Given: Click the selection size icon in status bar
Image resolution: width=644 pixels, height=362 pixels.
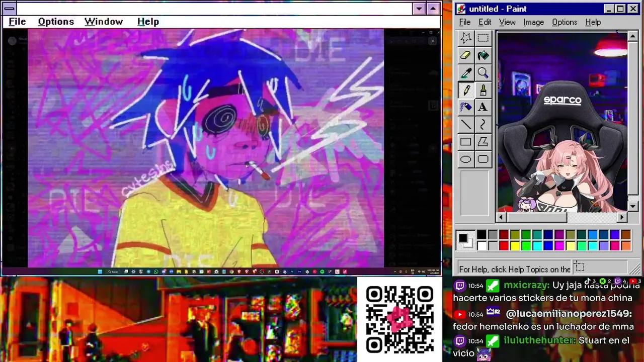Looking at the screenshot, I should 580,268.
